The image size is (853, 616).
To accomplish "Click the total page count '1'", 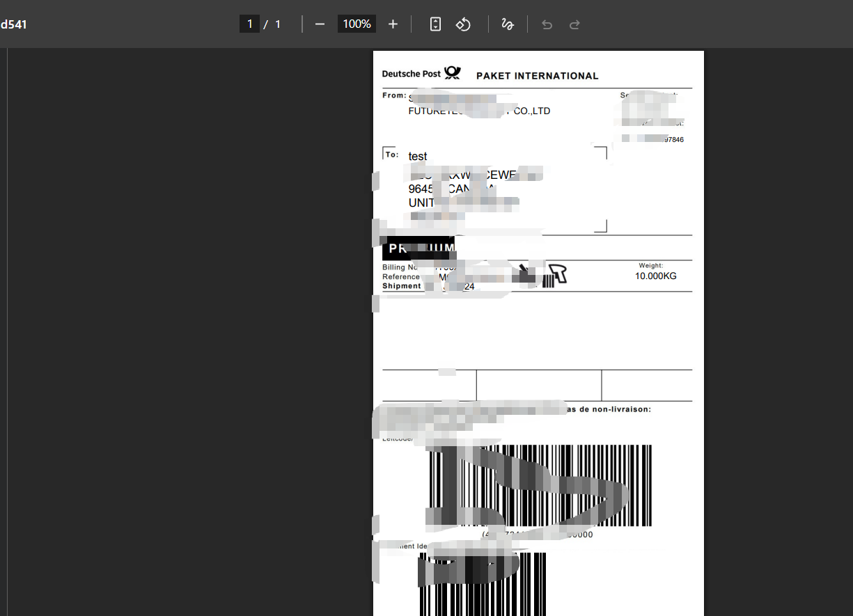I will 278,24.
